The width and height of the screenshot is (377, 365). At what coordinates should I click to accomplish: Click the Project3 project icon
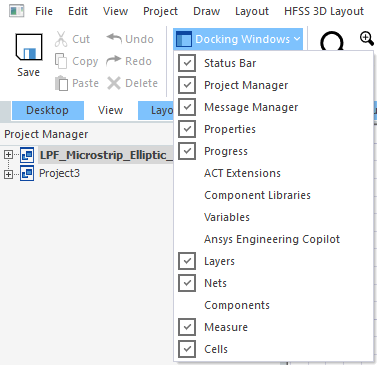[x=27, y=173]
